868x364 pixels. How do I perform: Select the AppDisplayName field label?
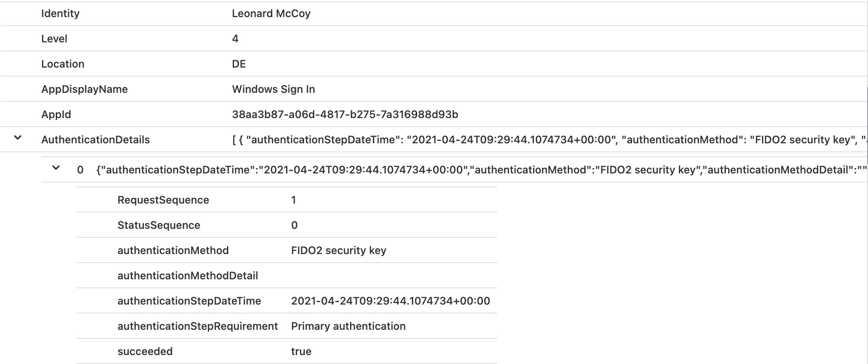tap(84, 89)
